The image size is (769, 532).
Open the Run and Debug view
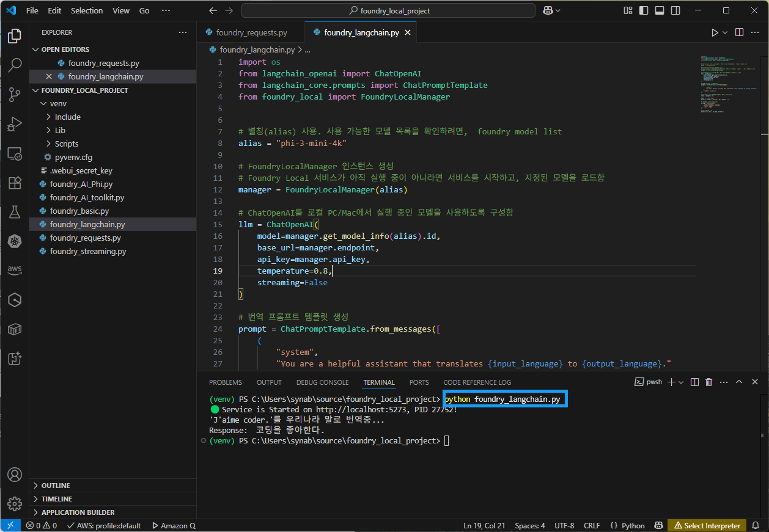15,124
